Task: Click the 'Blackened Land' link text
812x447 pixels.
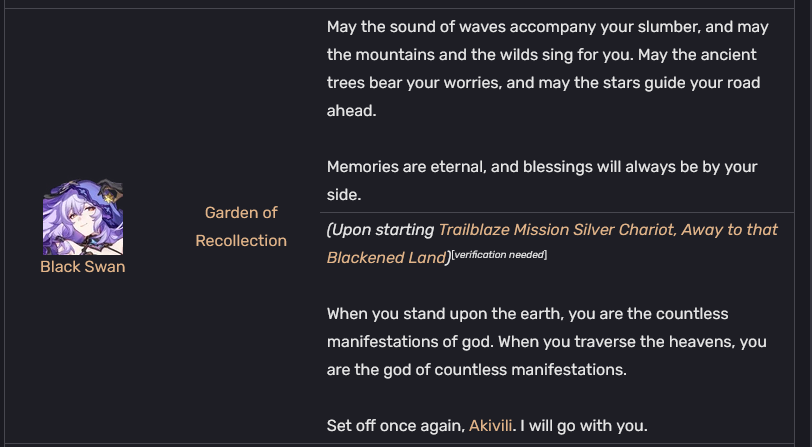Action: [x=386, y=258]
